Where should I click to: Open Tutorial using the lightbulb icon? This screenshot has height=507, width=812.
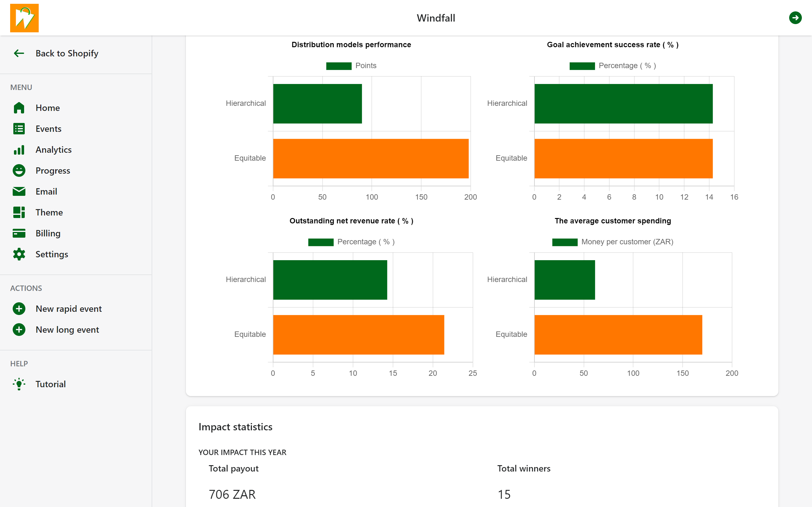pyautogui.click(x=19, y=384)
